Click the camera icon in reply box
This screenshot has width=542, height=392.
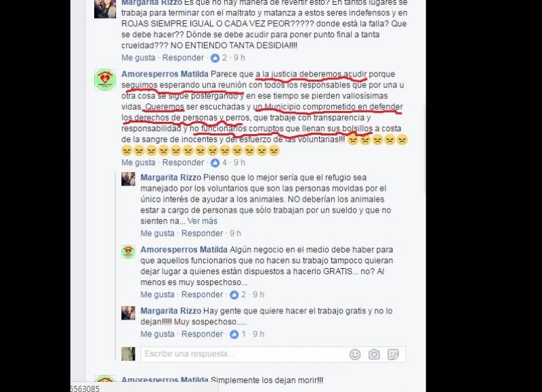374,354
